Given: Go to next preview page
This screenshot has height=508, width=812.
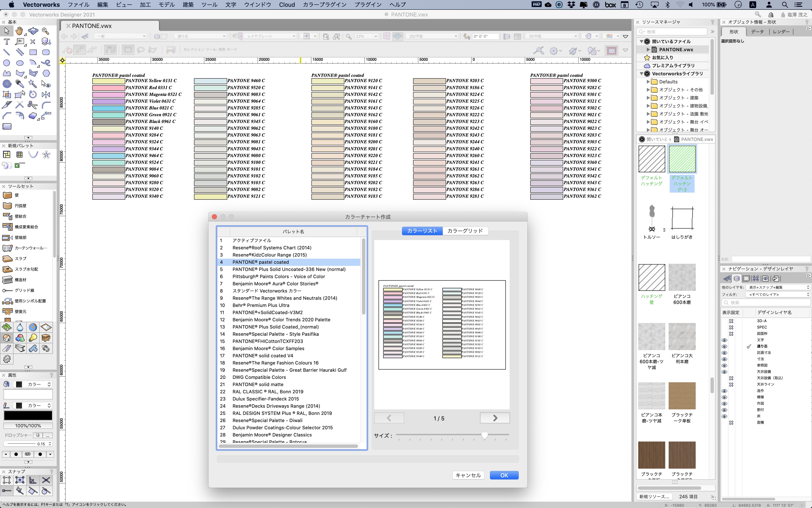Looking at the screenshot, I should click(x=495, y=418).
